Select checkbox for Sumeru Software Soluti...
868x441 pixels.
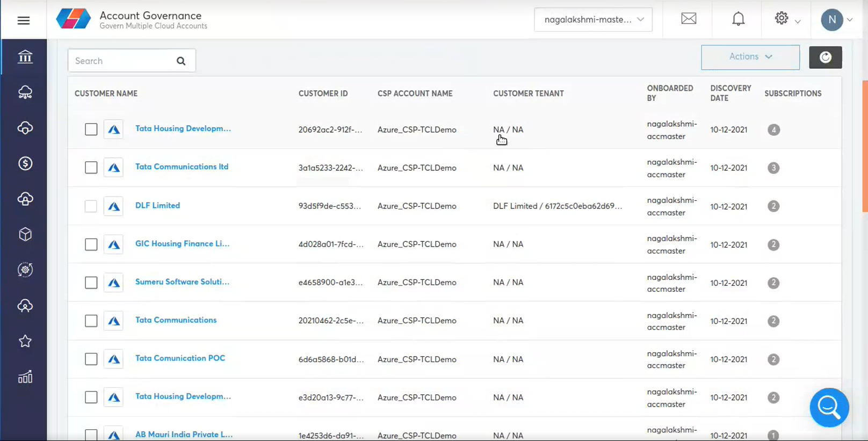point(91,283)
